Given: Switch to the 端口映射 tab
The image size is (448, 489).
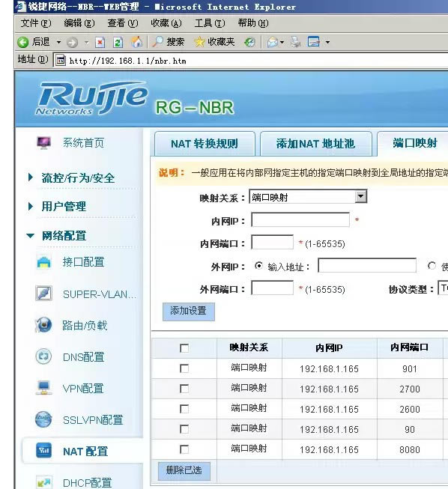Looking at the screenshot, I should (x=413, y=143).
